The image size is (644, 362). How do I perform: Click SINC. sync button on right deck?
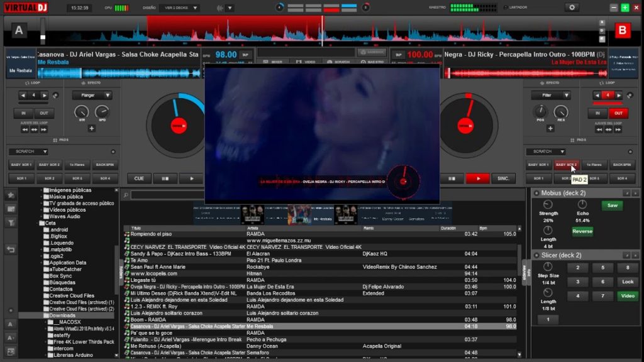[x=503, y=178]
